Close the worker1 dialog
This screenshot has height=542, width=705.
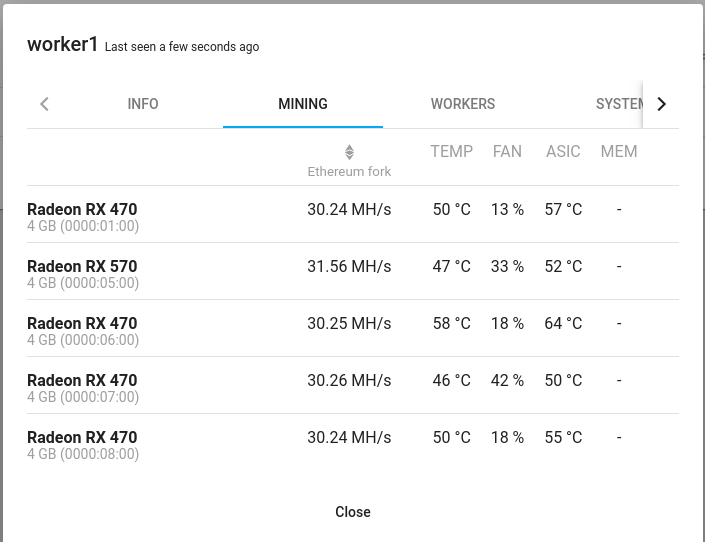coord(353,512)
